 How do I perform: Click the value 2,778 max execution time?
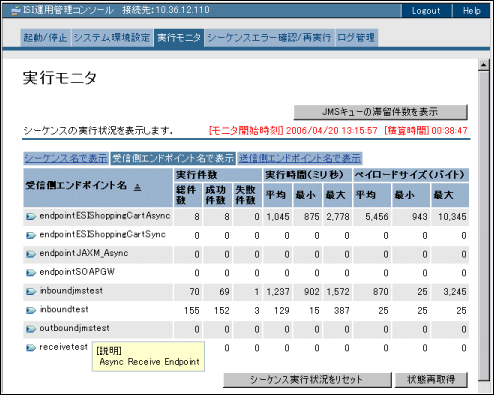click(x=338, y=217)
